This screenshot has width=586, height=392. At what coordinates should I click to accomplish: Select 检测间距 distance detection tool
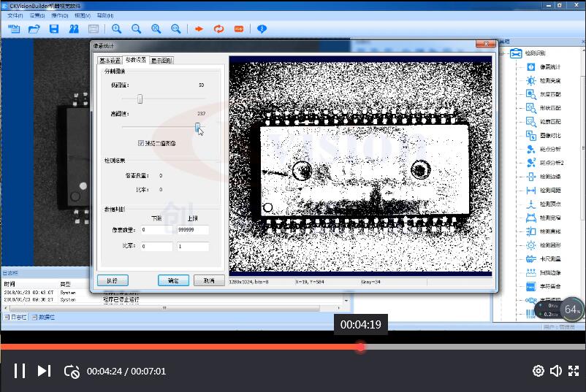point(544,190)
